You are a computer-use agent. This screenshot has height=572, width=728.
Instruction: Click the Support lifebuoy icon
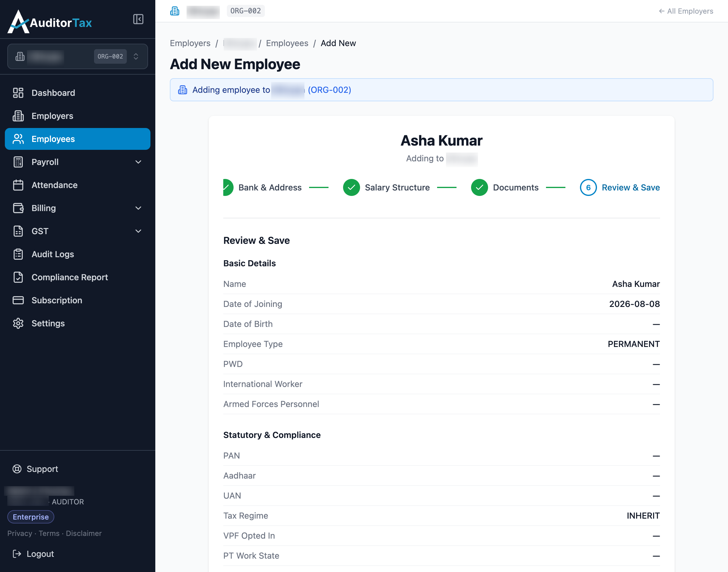point(17,469)
